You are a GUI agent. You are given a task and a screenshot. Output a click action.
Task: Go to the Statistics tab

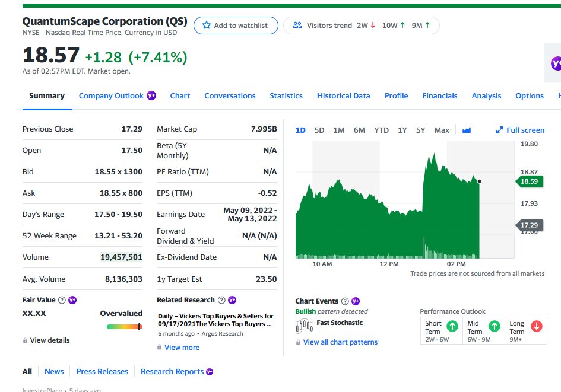click(x=286, y=95)
